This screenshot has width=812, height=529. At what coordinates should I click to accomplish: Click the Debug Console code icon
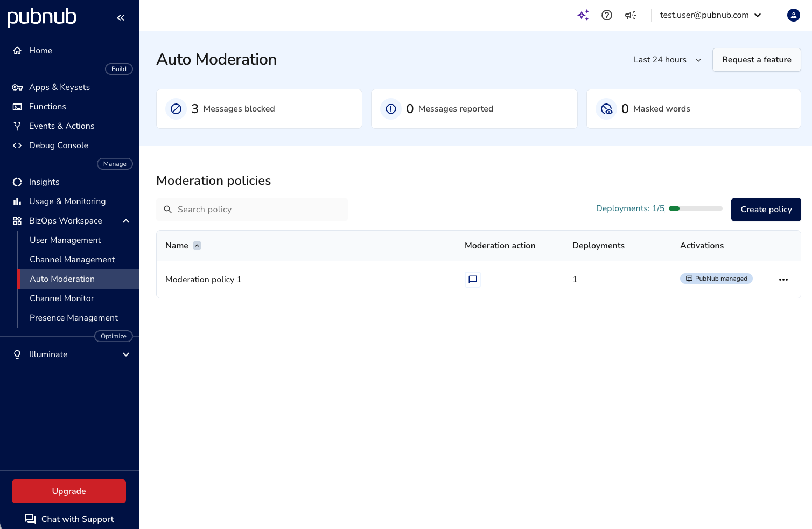click(17, 145)
